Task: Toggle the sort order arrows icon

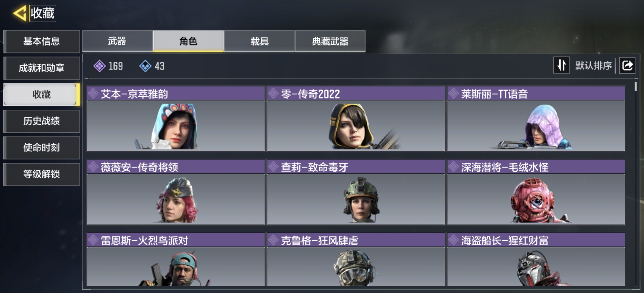Action: click(562, 65)
